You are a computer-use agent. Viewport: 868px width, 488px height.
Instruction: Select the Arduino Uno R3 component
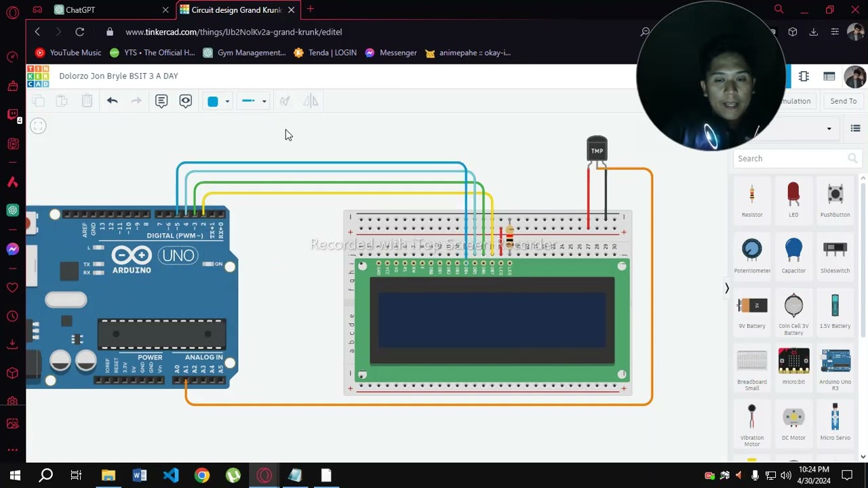pyautogui.click(x=835, y=369)
